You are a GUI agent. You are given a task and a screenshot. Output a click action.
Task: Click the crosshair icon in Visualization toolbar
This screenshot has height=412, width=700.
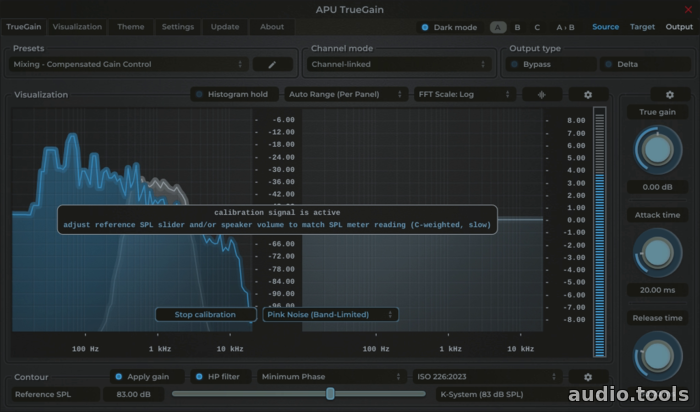542,95
